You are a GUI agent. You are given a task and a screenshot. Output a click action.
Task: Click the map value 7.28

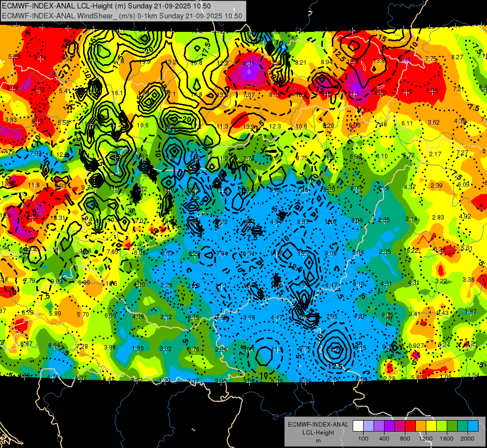point(82,346)
